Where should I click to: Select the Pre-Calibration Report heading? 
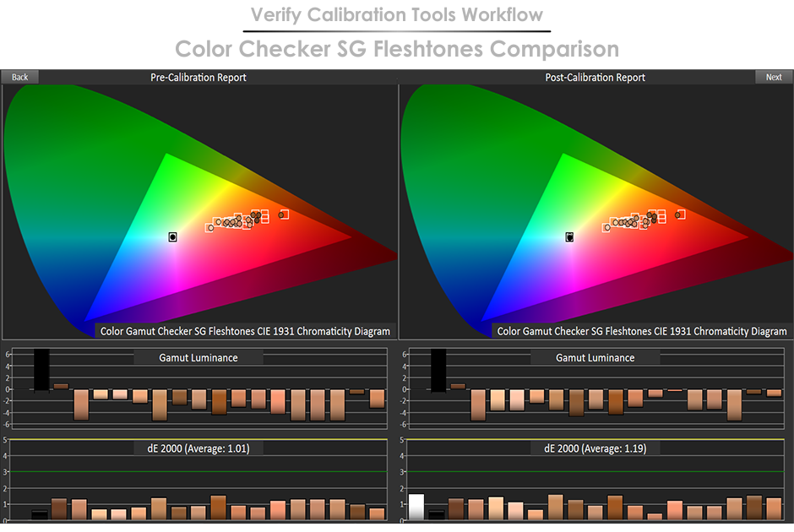pyautogui.click(x=198, y=78)
